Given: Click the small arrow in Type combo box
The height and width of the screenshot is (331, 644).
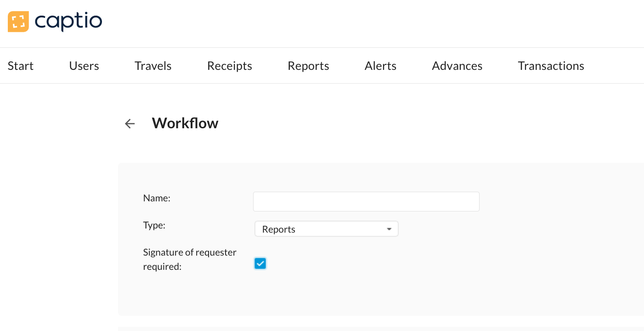Looking at the screenshot, I should 389,229.
